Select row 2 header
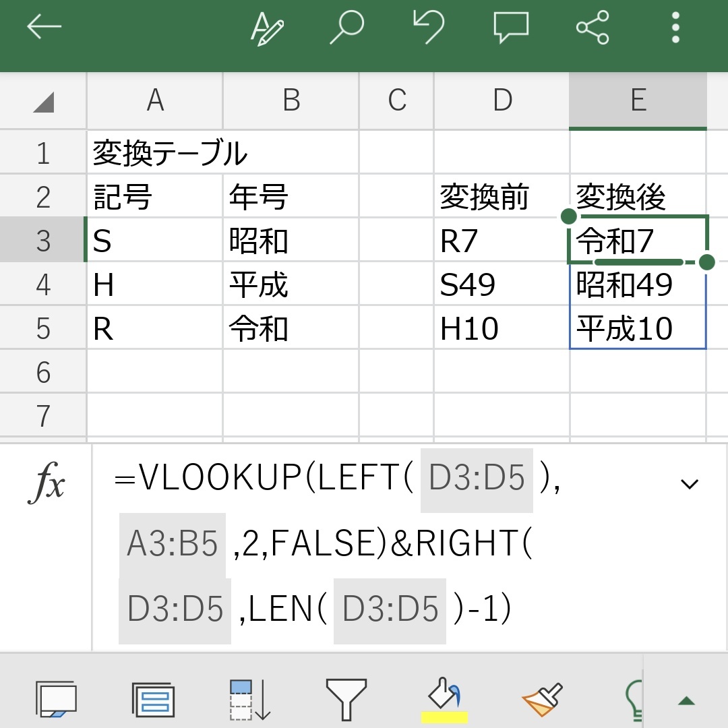This screenshot has height=728, width=728. 43,196
